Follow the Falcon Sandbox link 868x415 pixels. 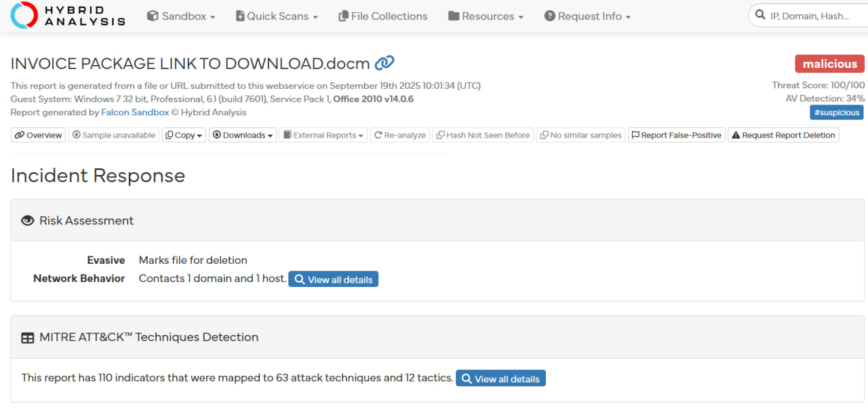pos(135,112)
